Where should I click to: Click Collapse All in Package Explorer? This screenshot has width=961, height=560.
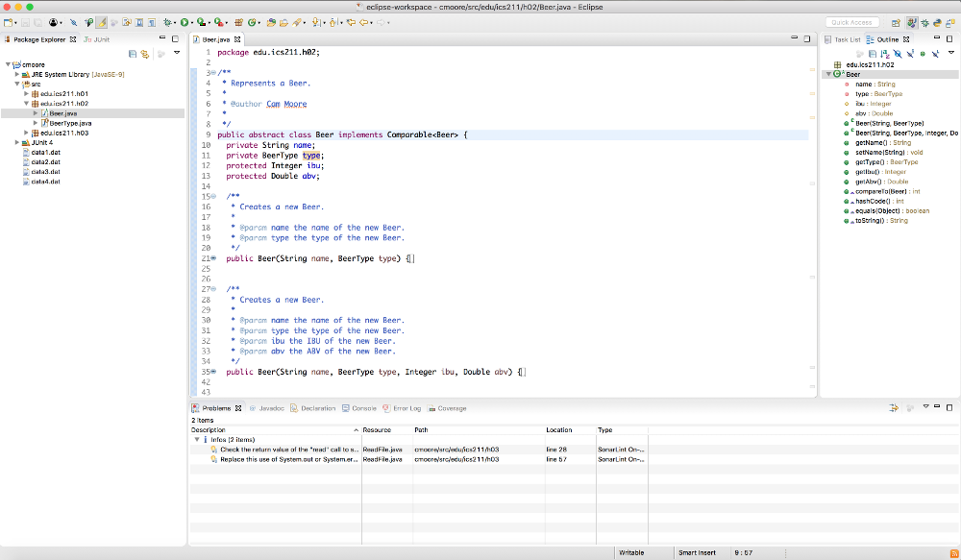(x=133, y=54)
